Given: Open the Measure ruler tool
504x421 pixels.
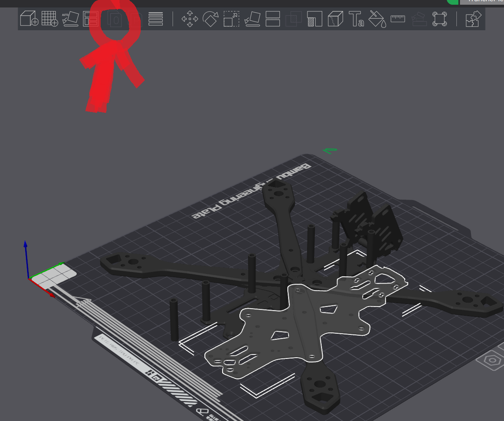Looking at the screenshot, I should [x=398, y=18].
